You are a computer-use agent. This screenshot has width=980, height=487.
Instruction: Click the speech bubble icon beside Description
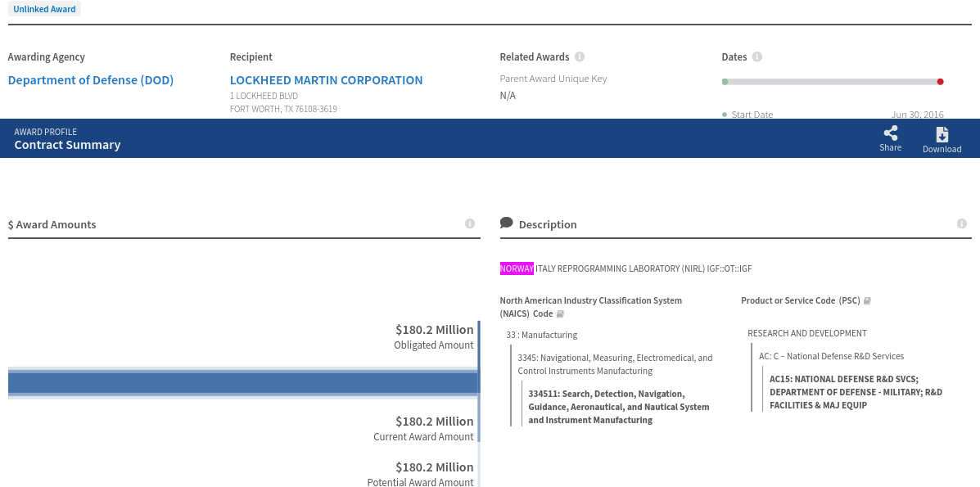(506, 223)
